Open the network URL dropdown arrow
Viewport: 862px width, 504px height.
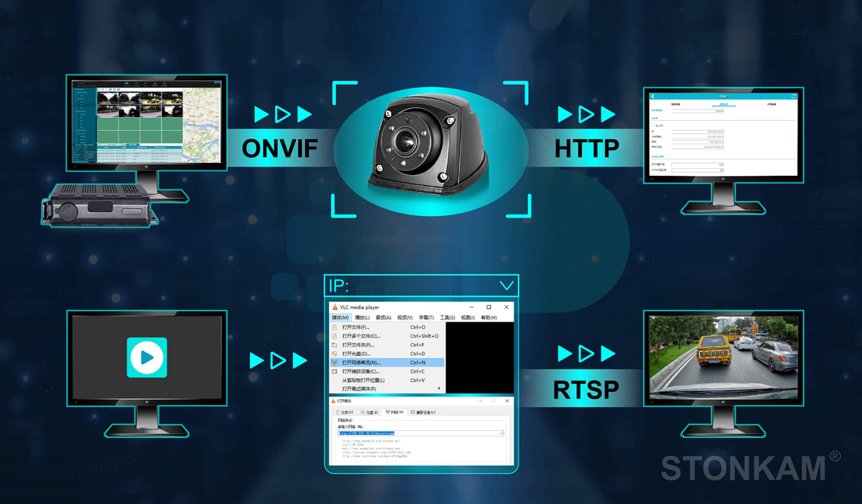[x=501, y=434]
